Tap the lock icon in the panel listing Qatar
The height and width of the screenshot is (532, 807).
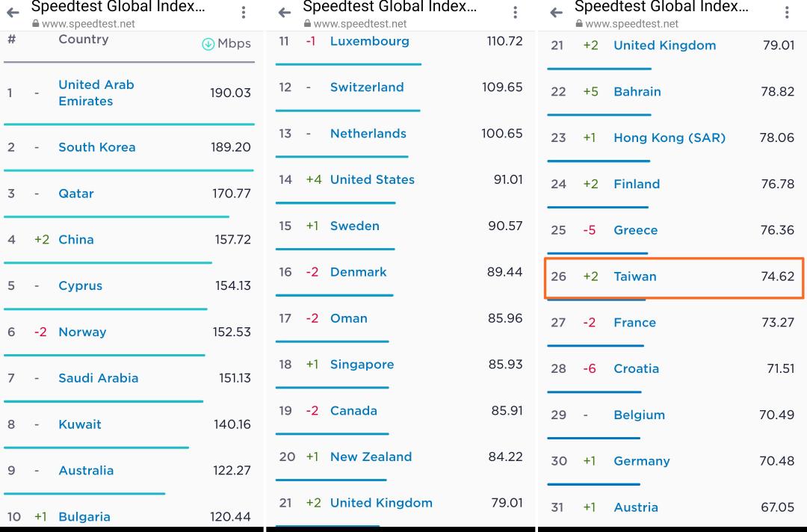point(35,24)
